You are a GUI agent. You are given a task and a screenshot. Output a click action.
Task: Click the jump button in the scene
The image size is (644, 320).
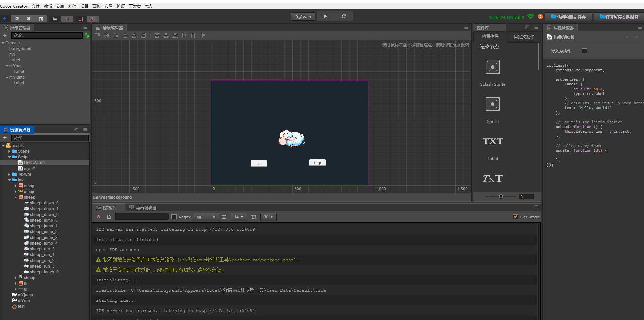click(317, 163)
